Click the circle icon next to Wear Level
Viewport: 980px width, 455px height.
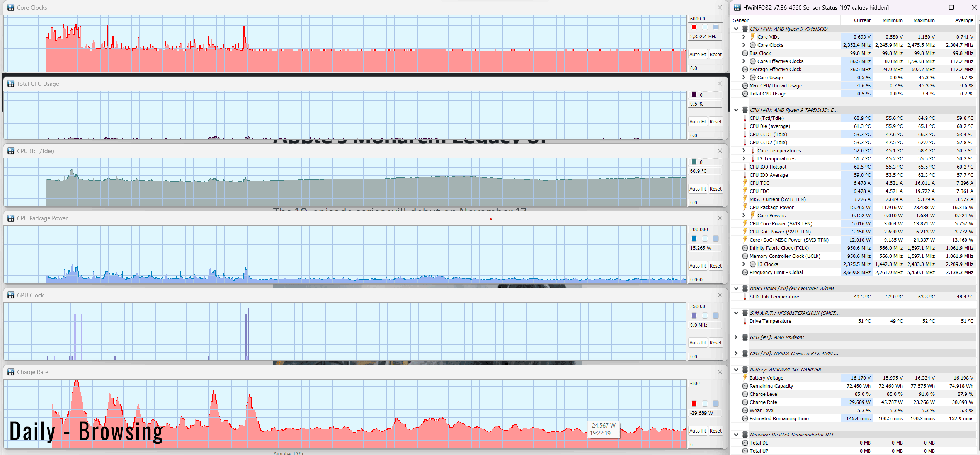(x=745, y=411)
